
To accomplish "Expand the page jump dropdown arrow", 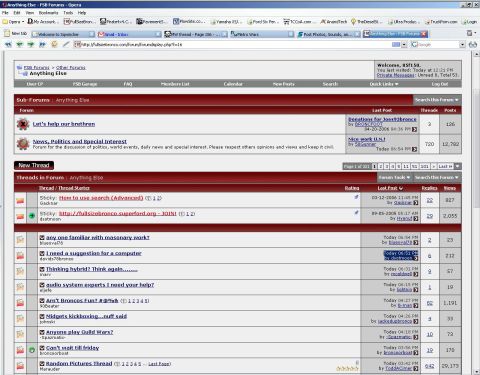I will 458,166.
